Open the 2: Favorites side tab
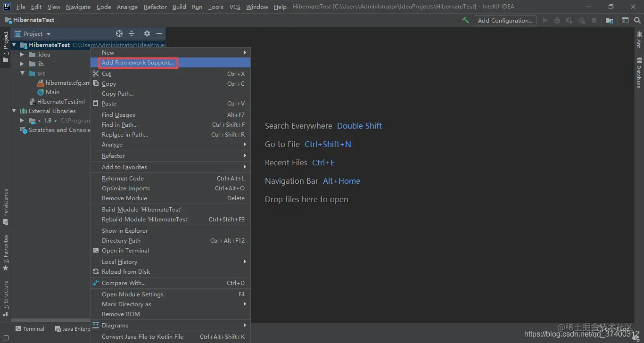Screen dimensions: 644x343 [x=5, y=253]
